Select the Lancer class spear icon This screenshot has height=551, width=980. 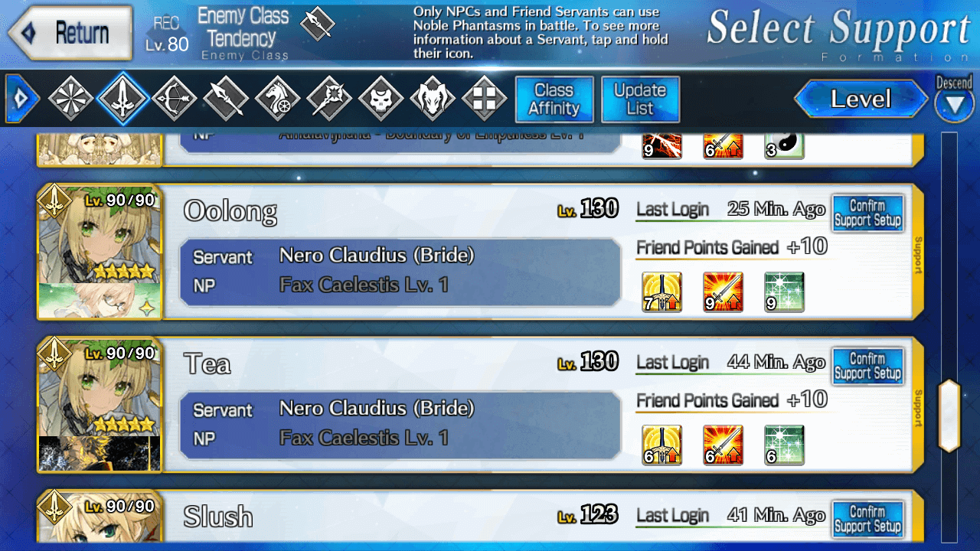(x=226, y=99)
